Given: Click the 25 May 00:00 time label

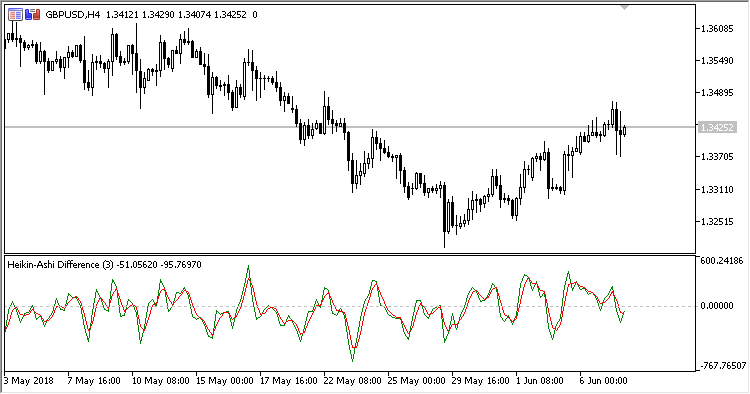Looking at the screenshot, I should 417,381.
